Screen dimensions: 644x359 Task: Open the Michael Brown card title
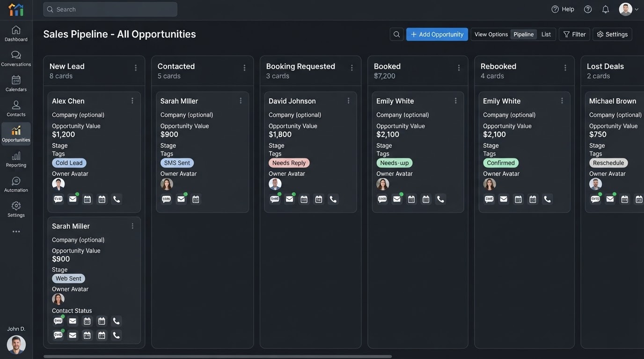613,101
